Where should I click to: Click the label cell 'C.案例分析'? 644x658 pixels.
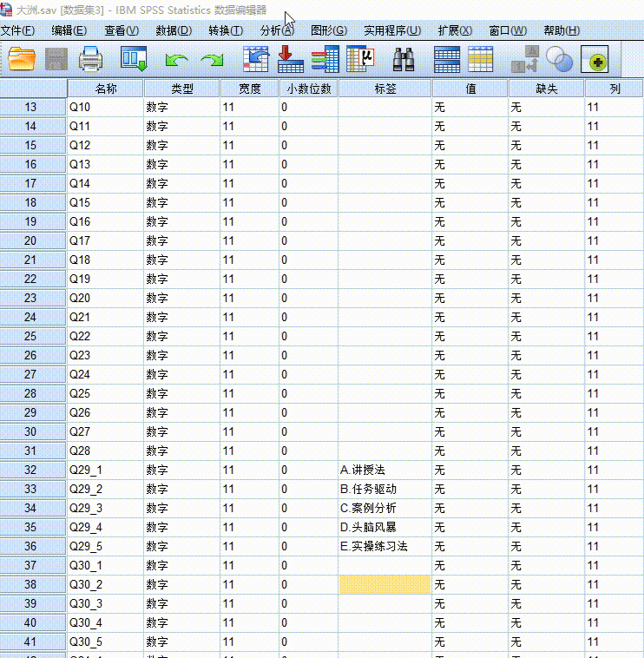[x=385, y=508]
